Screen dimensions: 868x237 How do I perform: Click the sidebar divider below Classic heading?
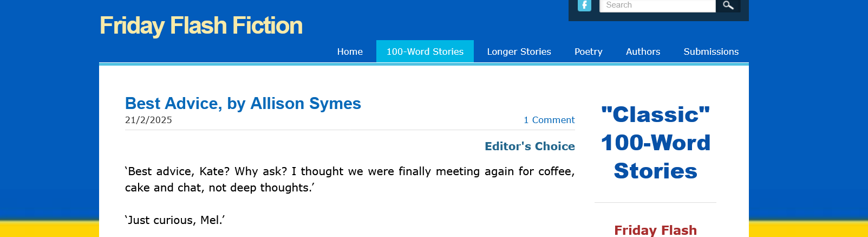click(655, 203)
